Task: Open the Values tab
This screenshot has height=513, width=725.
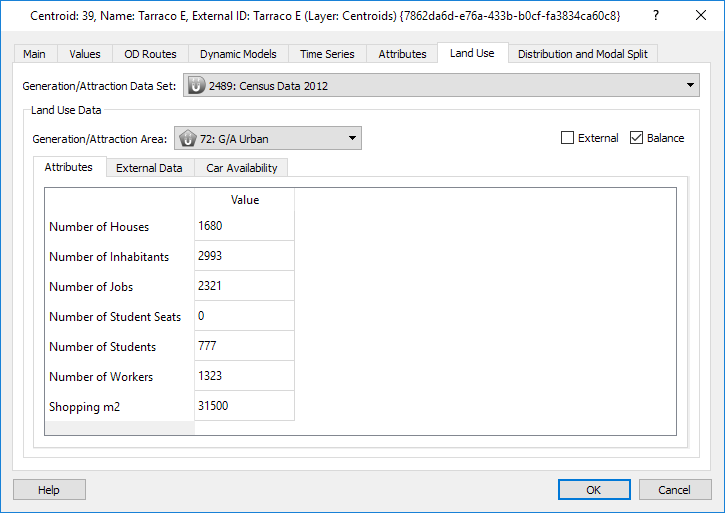Action: click(85, 54)
